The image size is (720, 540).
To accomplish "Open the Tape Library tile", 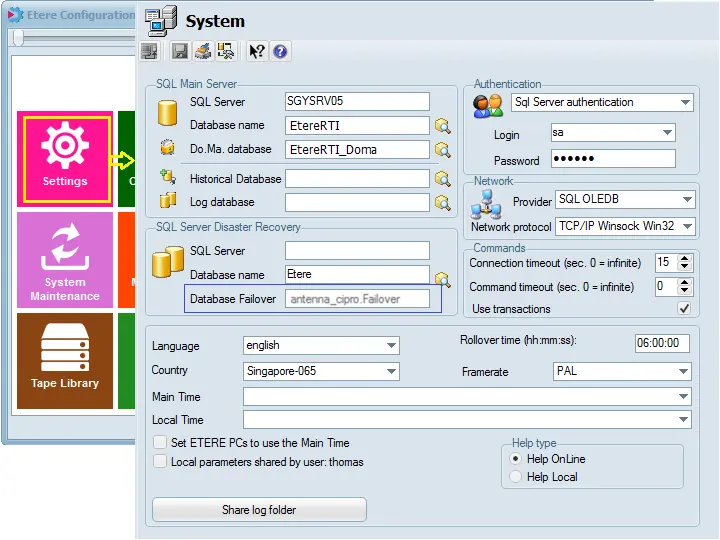I will tap(65, 360).
